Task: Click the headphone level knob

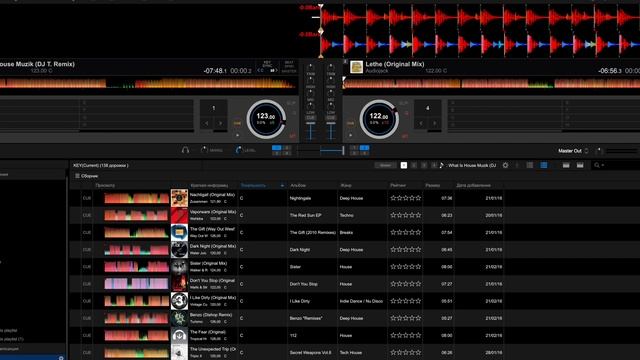Action: [238, 150]
